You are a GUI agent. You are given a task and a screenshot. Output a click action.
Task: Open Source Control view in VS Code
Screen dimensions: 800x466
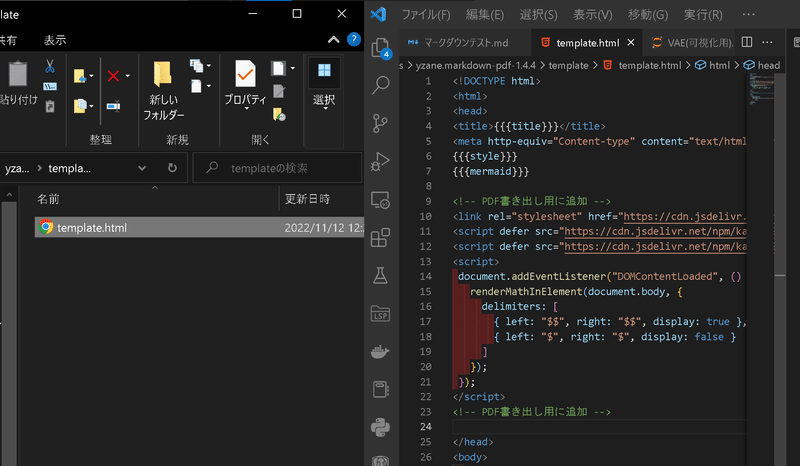(380, 124)
